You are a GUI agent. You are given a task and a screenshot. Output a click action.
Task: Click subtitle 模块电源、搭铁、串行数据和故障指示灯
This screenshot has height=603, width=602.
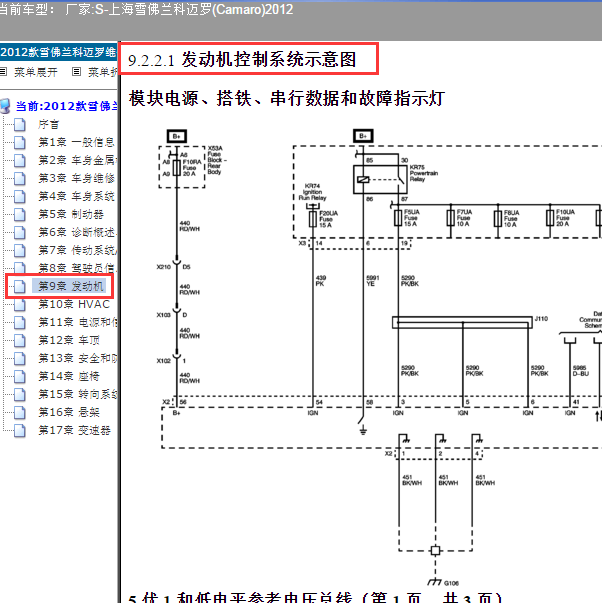click(287, 98)
